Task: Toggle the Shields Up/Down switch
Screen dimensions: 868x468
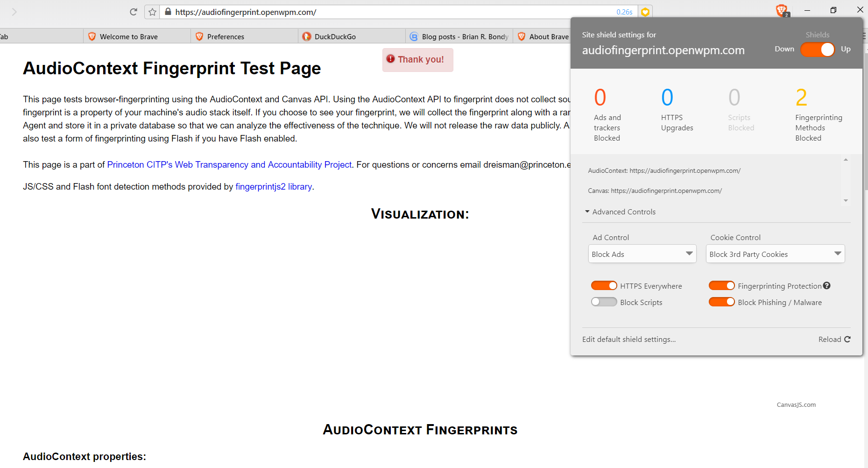Action: tap(818, 50)
